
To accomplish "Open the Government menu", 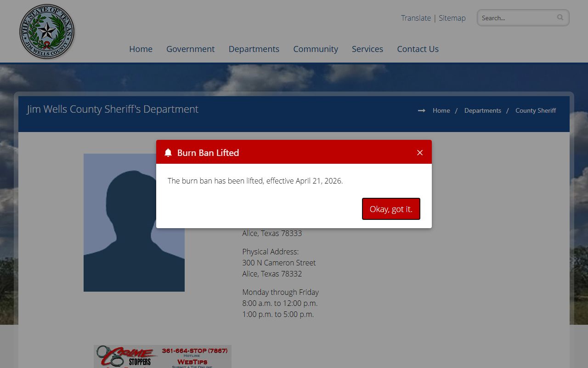I will (190, 49).
